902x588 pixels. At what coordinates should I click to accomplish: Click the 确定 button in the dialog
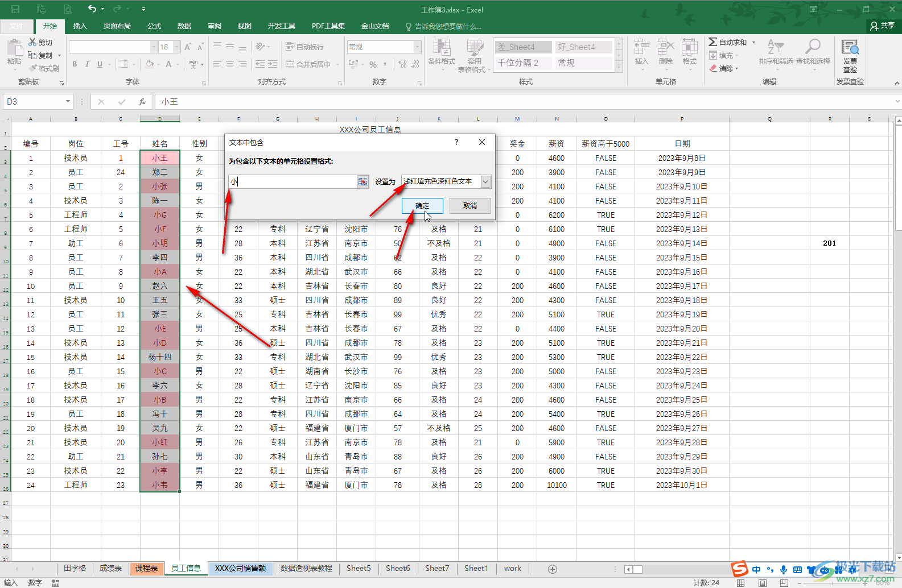pyautogui.click(x=422, y=206)
